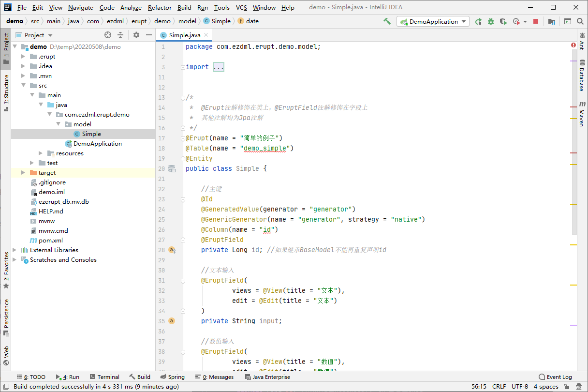This screenshot has width=588, height=392.
Task: Open the profiler dropdown arrow
Action: tap(525, 22)
